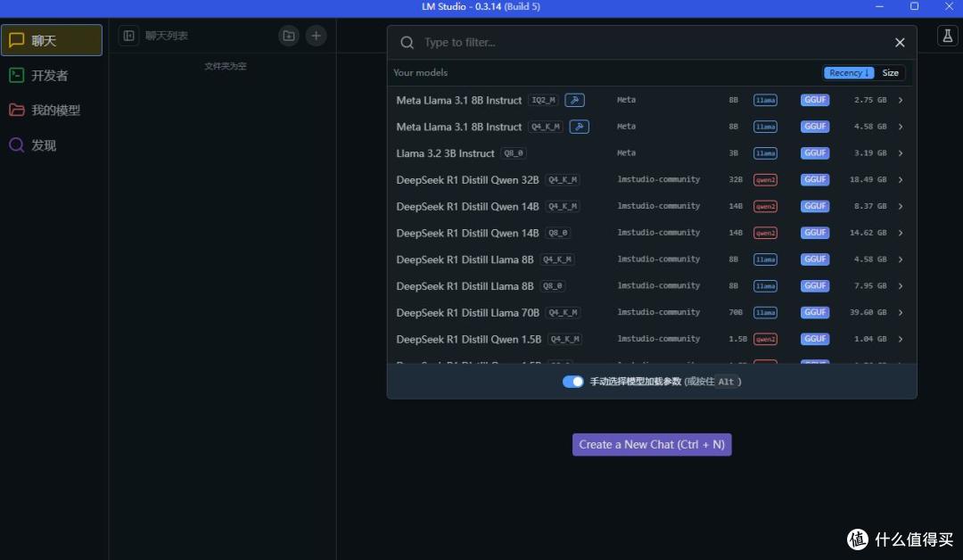This screenshot has width=963, height=560.
Task: Click qwen2 tag on Qwen 32B row
Action: (765, 179)
